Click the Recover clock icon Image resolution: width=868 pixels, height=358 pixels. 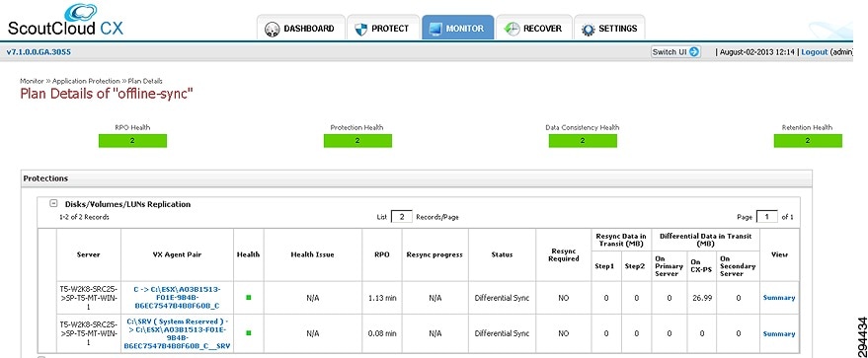pyautogui.click(x=513, y=29)
